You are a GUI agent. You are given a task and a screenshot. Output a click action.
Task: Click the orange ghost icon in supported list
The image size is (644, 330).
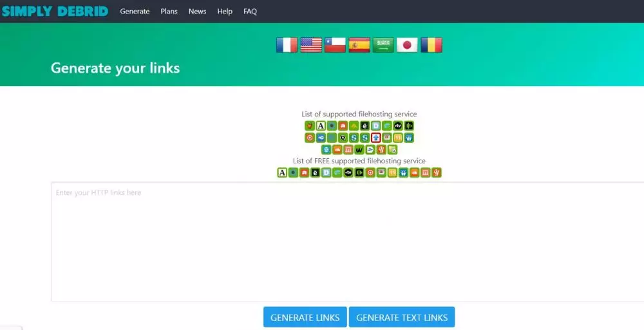coord(343,125)
